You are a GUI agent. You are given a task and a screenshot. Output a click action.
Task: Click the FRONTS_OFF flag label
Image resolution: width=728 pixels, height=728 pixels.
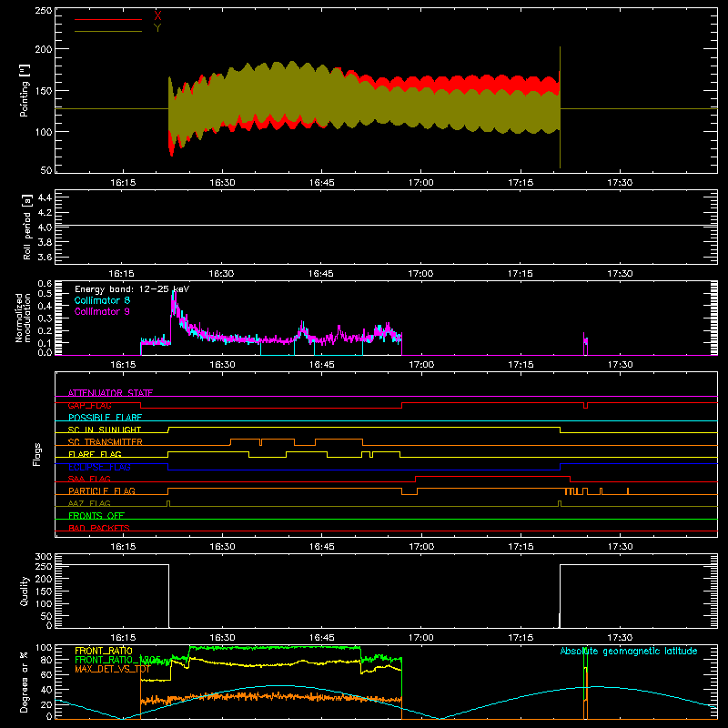pos(96,515)
